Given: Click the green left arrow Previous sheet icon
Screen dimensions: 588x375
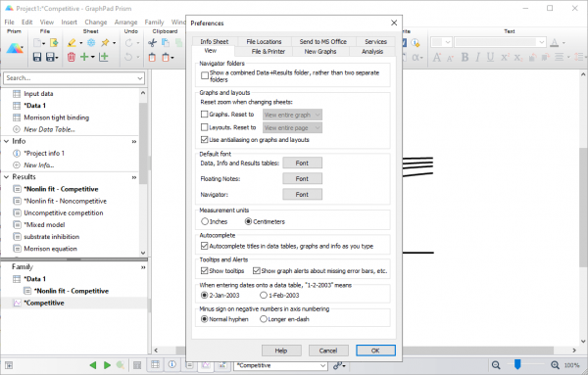Looking at the screenshot, I should [93, 365].
